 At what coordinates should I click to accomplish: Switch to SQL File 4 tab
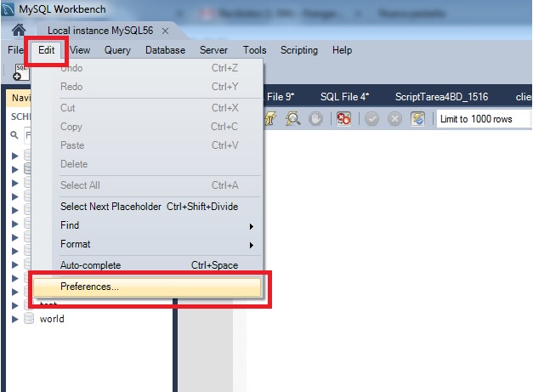[x=344, y=97]
